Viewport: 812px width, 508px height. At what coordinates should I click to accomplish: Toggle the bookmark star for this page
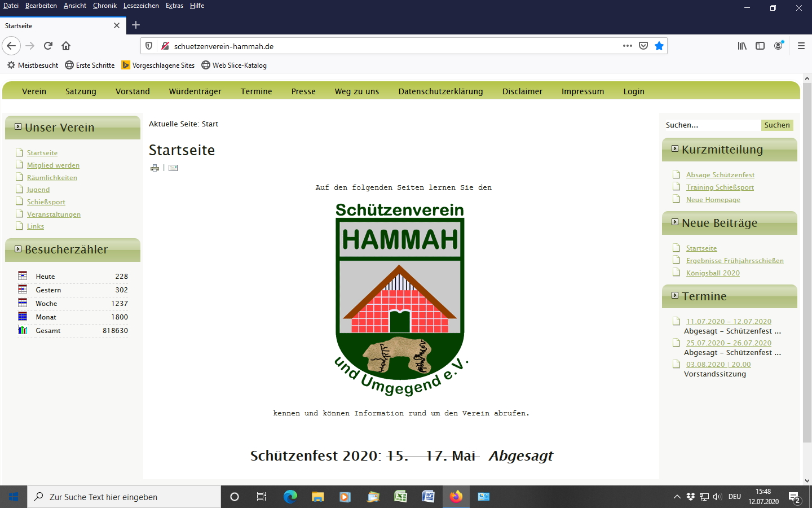(659, 46)
